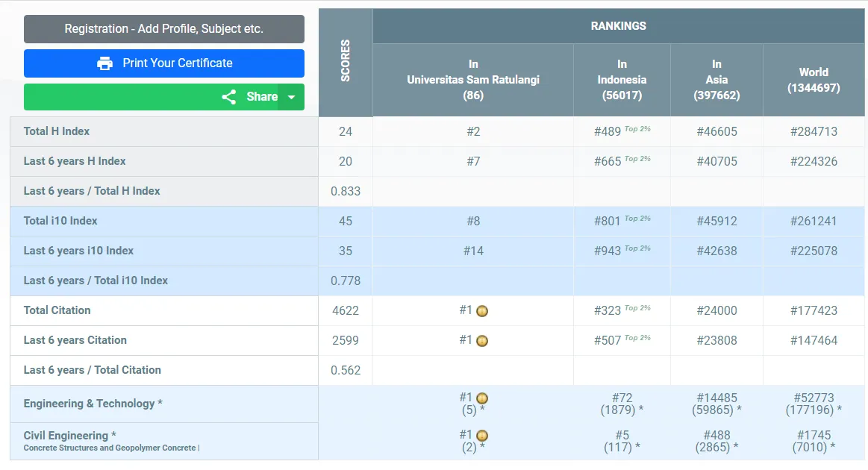Click Indonesia rank #5 for Civil Engineering
868x470 pixels.
622,435
